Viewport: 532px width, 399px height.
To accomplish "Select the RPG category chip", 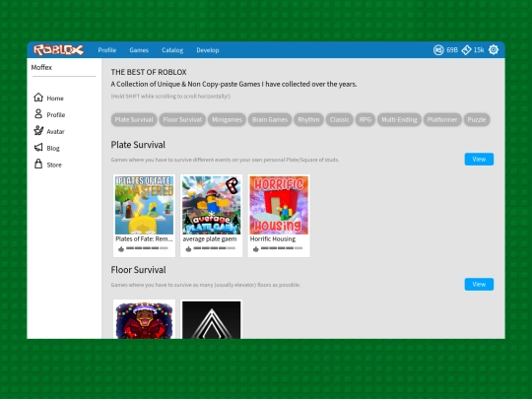I will 366,119.
